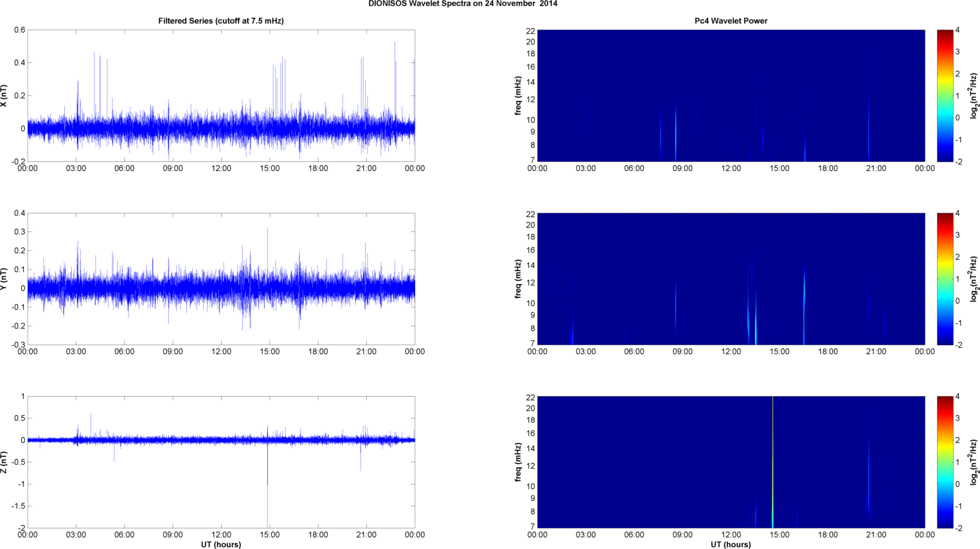This screenshot has width=980, height=549.
Task: Pick the colorbar beside the middle wavelet spectrum
Action: click(x=945, y=279)
